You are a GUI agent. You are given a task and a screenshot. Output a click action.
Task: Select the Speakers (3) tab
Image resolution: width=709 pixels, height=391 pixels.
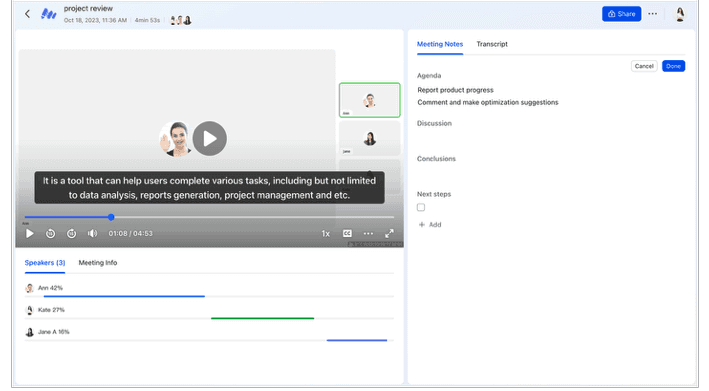45,263
